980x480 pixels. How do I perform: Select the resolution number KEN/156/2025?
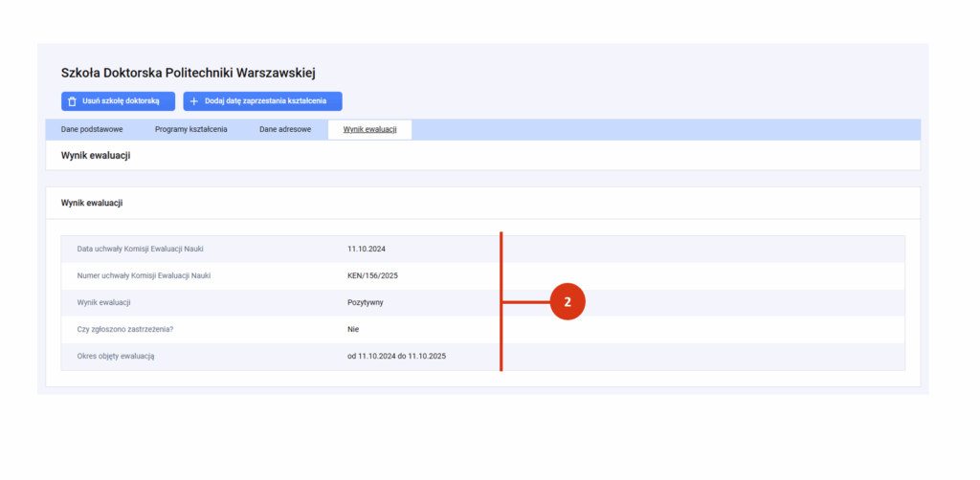click(x=372, y=275)
